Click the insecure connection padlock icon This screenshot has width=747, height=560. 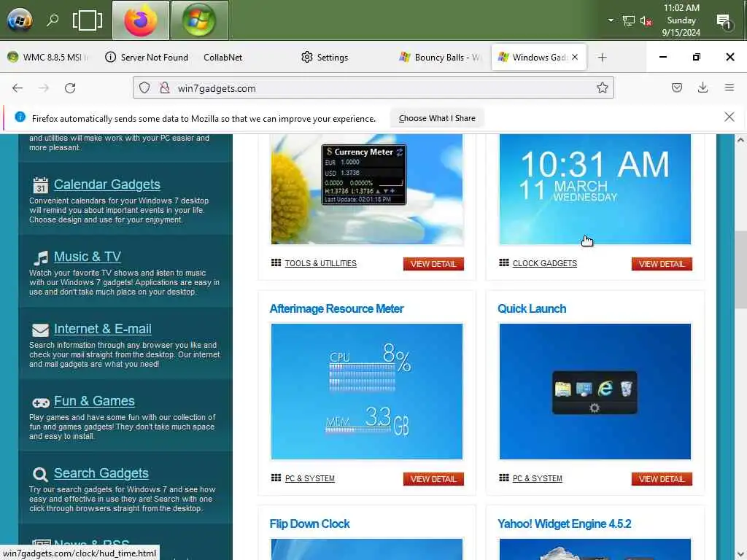coord(165,87)
